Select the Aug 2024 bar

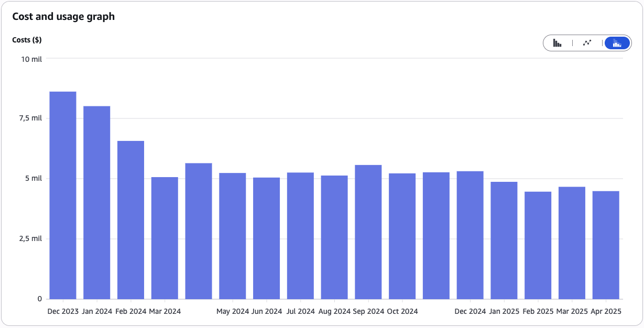tap(334, 237)
